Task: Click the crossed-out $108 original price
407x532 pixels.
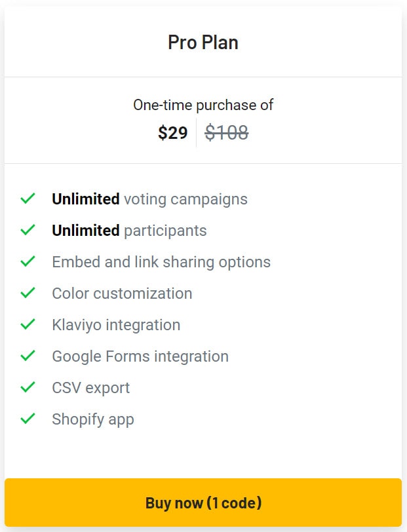Action: pyautogui.click(x=227, y=132)
